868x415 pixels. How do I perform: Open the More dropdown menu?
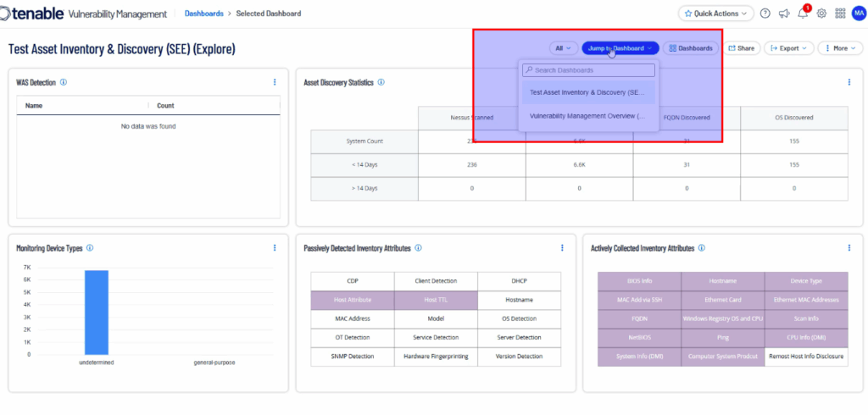coord(840,48)
